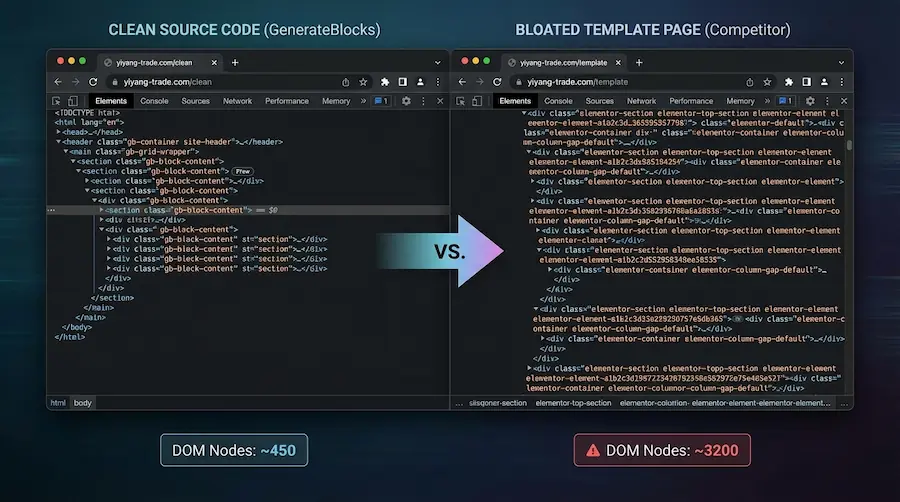900x502 pixels.
Task: Expand the collapsed head element
Action: (x=59, y=132)
